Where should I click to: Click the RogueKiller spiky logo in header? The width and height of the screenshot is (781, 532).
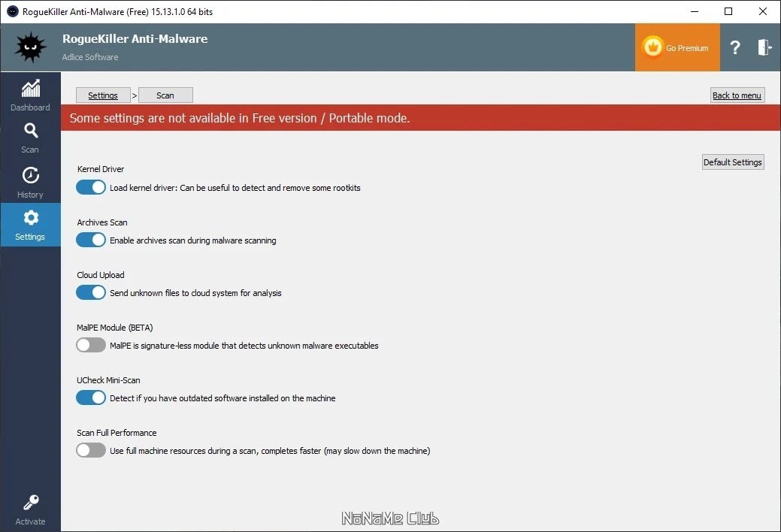(30, 47)
